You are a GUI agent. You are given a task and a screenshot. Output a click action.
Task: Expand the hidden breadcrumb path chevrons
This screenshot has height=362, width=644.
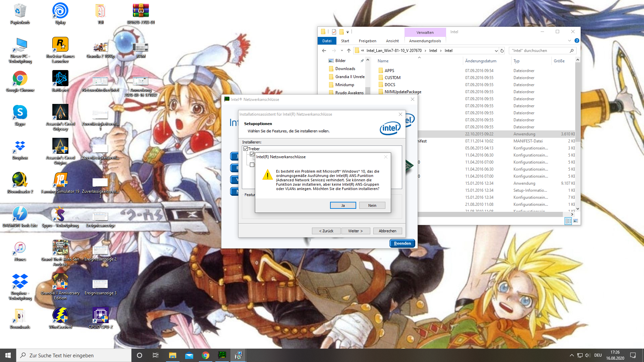pyautogui.click(x=363, y=51)
